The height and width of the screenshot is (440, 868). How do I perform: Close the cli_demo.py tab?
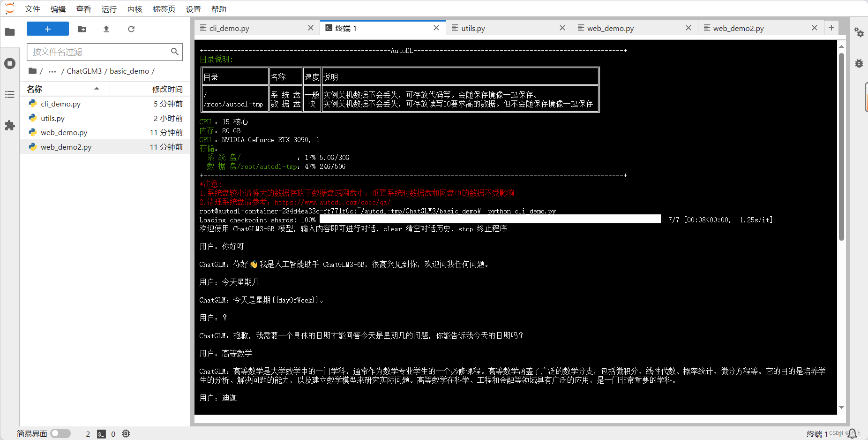[311, 28]
